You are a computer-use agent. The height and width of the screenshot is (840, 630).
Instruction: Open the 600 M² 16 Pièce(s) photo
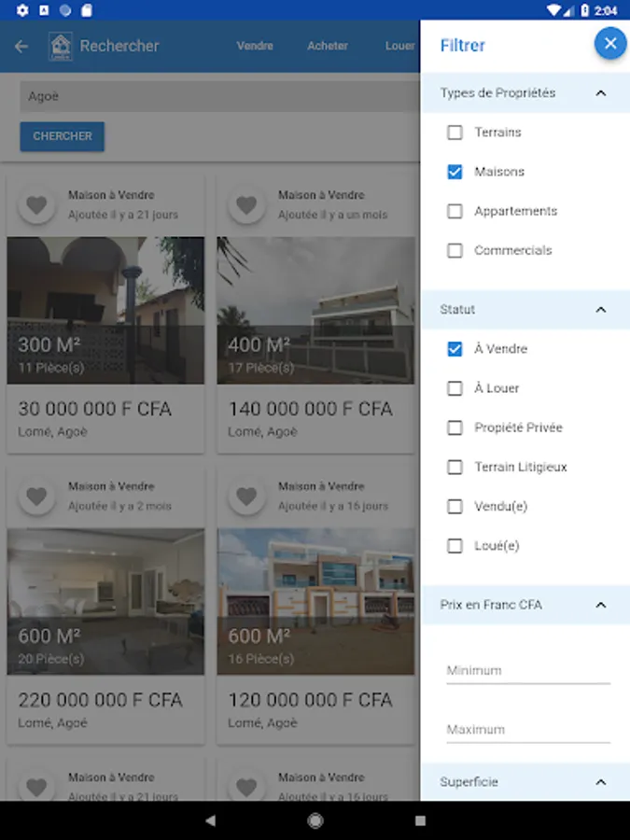point(315,602)
